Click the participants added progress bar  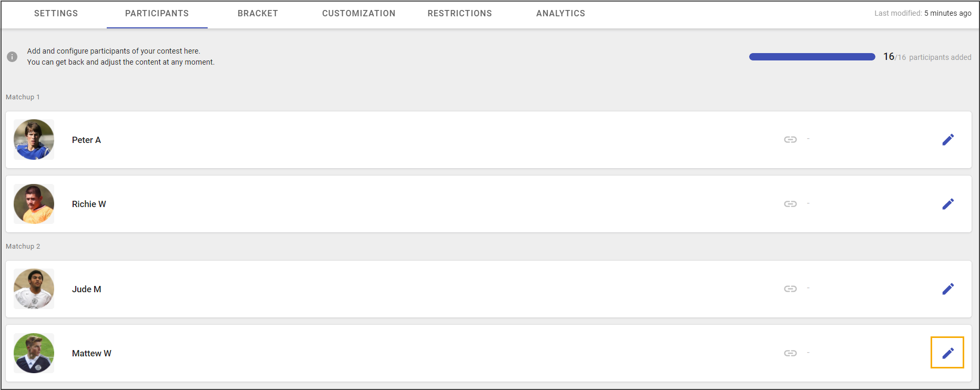point(812,57)
